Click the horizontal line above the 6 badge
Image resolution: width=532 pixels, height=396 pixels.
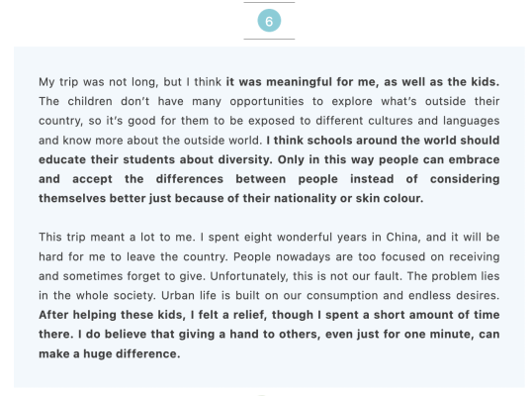pyautogui.click(x=269, y=2)
